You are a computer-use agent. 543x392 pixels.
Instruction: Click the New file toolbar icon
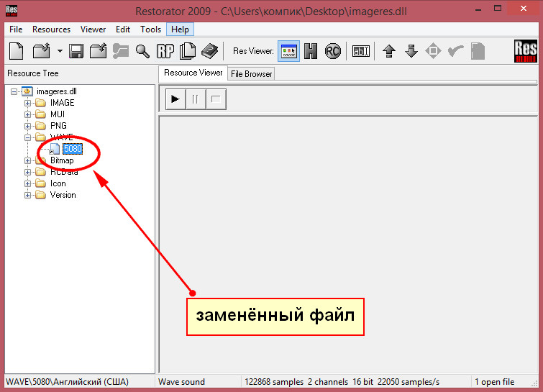[17, 51]
